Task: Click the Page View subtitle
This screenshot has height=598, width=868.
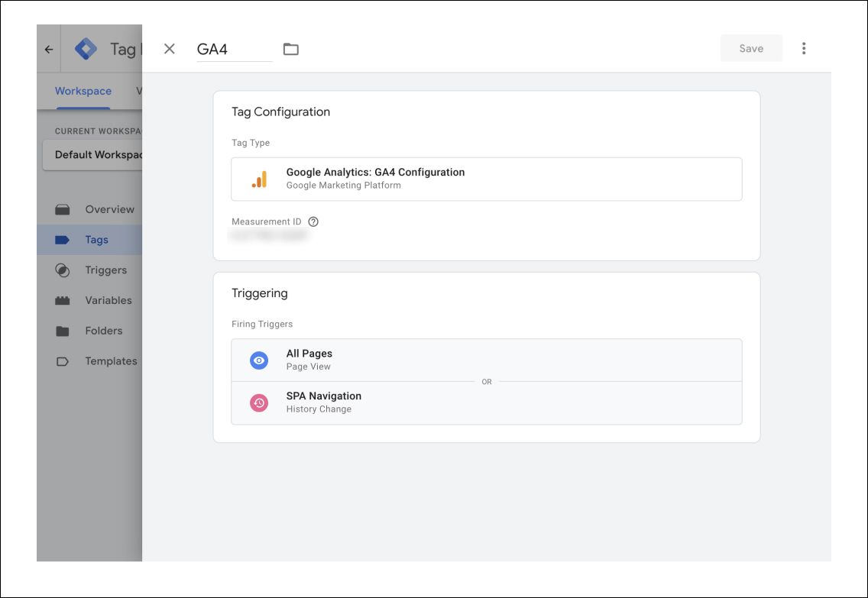Action: pyautogui.click(x=309, y=367)
